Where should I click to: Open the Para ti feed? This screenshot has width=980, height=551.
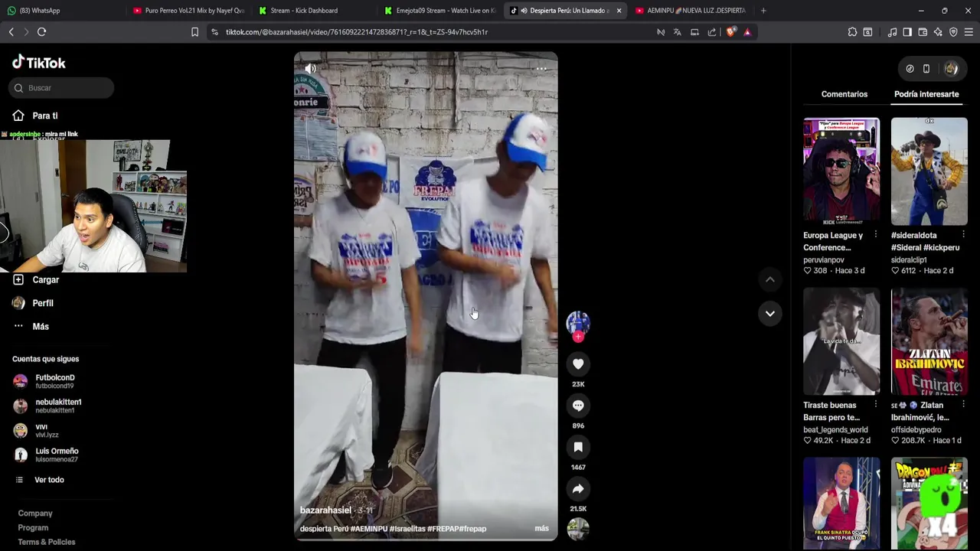(x=45, y=116)
